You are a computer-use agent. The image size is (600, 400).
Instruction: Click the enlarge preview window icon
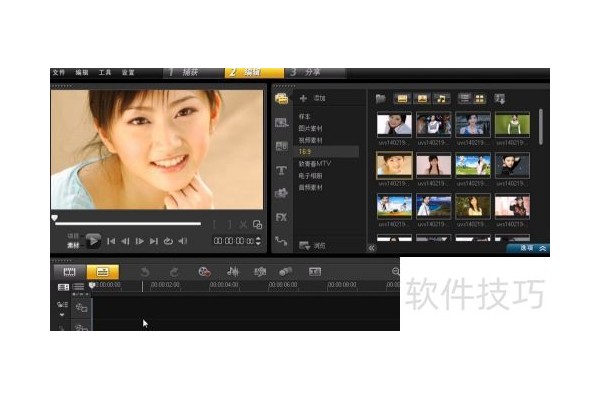coord(258,225)
